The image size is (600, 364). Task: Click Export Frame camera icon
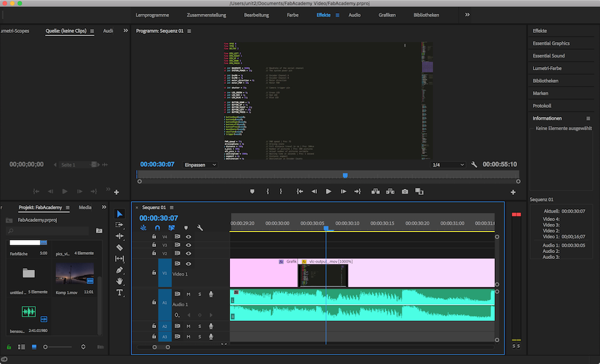point(405,191)
